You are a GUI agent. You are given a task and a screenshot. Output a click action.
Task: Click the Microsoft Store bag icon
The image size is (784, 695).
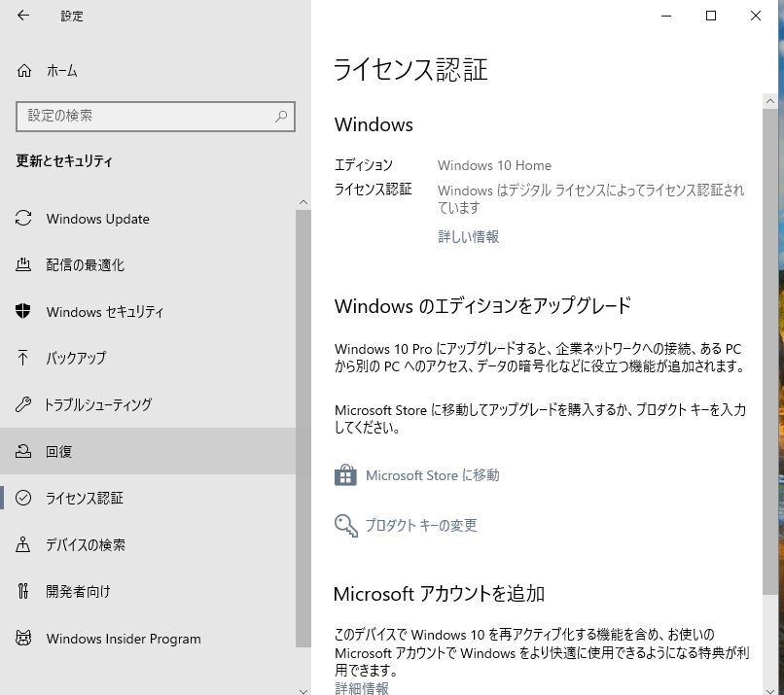point(345,475)
